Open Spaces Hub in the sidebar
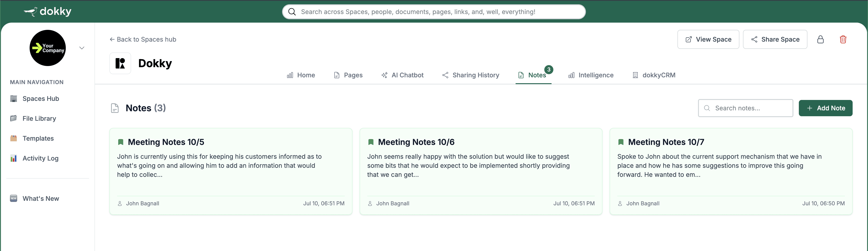 pyautogui.click(x=40, y=99)
